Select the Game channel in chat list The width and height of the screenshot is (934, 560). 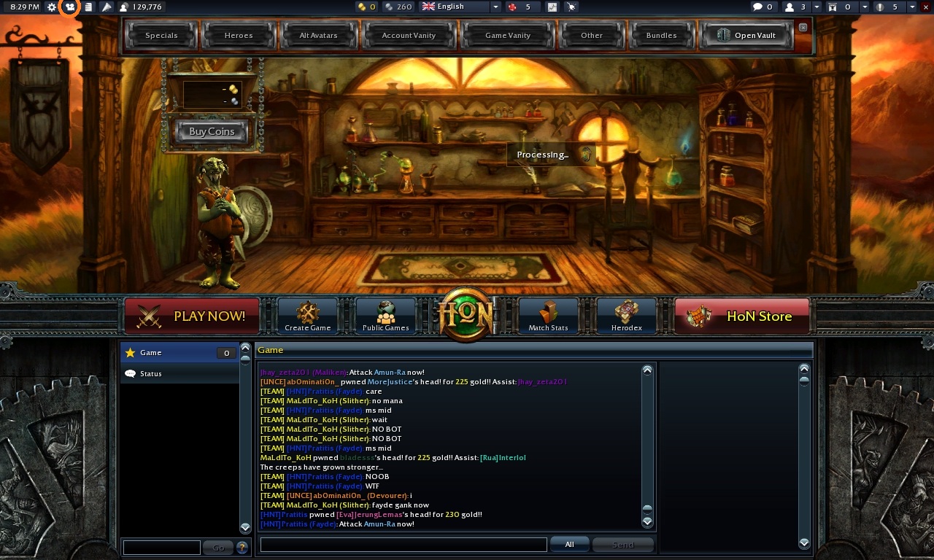click(x=180, y=353)
